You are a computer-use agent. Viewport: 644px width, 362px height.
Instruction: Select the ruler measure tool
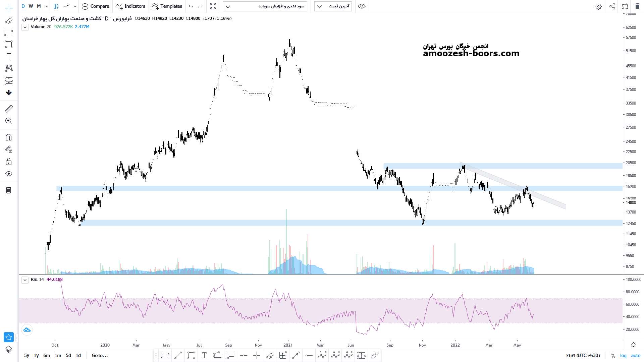[9, 109]
